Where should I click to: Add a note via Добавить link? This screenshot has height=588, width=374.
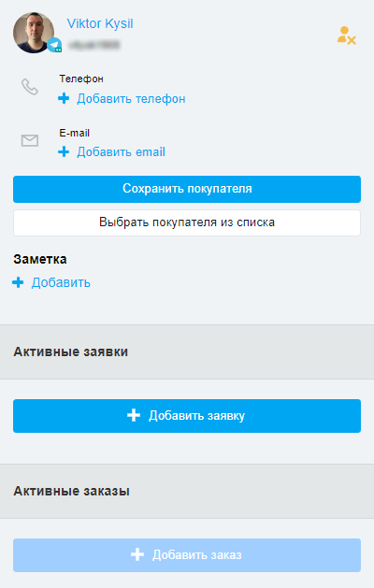click(x=61, y=282)
